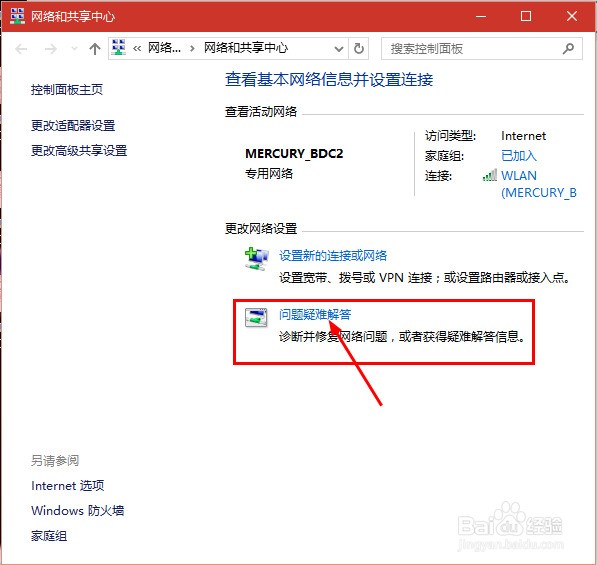Open 设置新的连接或网络 link
The width and height of the screenshot is (597, 565).
(333, 255)
